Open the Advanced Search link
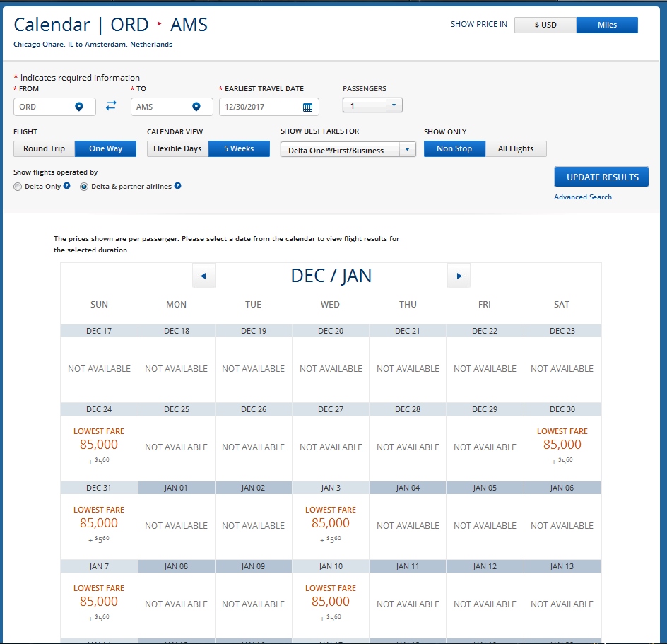The height and width of the screenshot is (644, 667). pyautogui.click(x=583, y=197)
